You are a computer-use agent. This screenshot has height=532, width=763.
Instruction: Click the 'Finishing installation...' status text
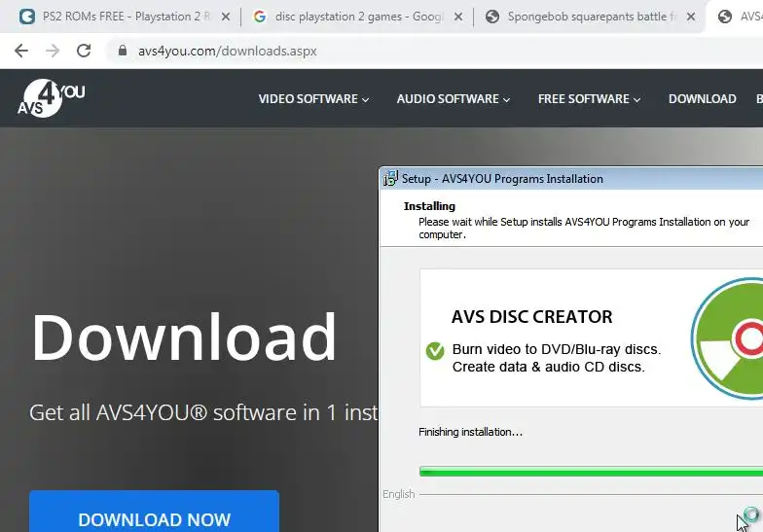point(470,432)
